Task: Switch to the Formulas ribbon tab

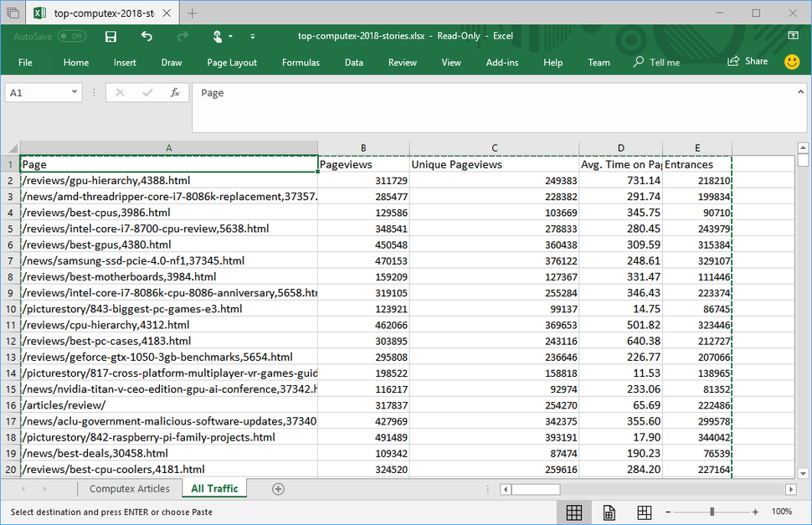Action: 301,62
